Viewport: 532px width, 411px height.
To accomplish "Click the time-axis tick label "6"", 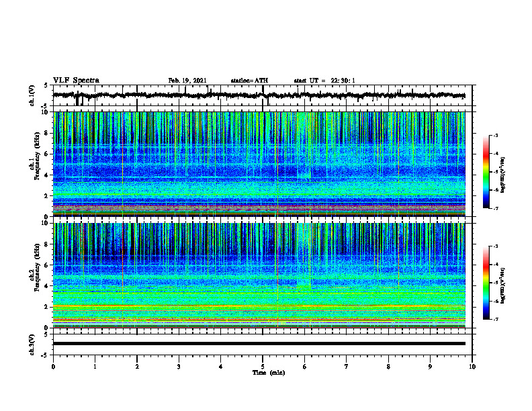I will 305,367.
